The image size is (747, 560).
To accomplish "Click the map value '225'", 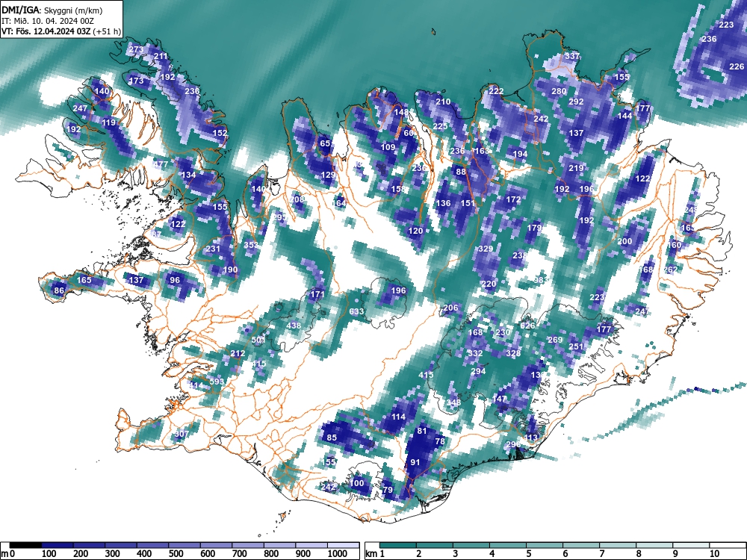I will (440, 126).
